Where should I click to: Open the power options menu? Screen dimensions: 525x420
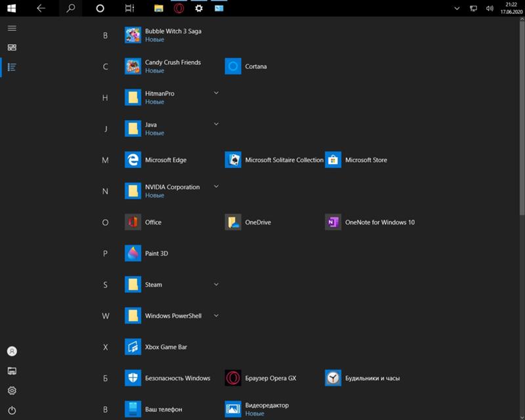pyautogui.click(x=12, y=410)
